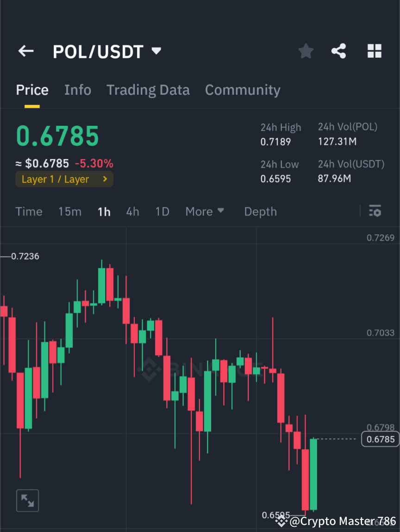Tap the star to favorite POL/USDT
The image size is (400, 532).
[x=306, y=51]
